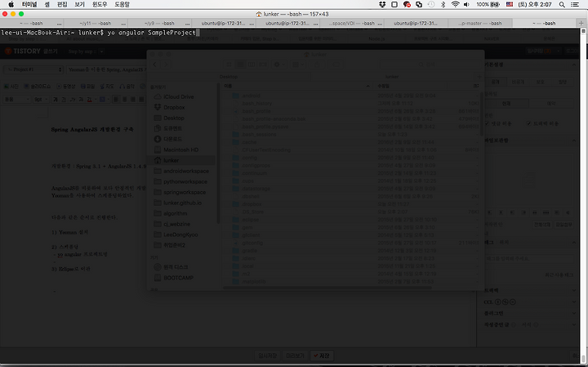Open the 9pt font size dropdown
This screenshot has height=367, width=588.
(x=41, y=100)
